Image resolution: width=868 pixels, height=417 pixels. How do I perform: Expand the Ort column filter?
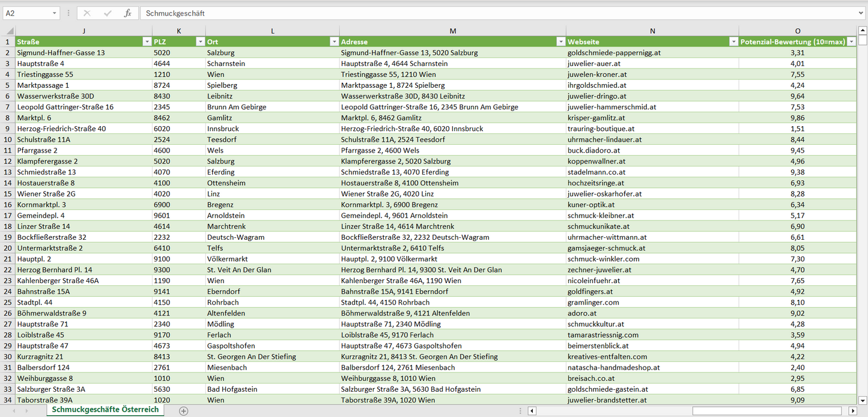click(334, 42)
